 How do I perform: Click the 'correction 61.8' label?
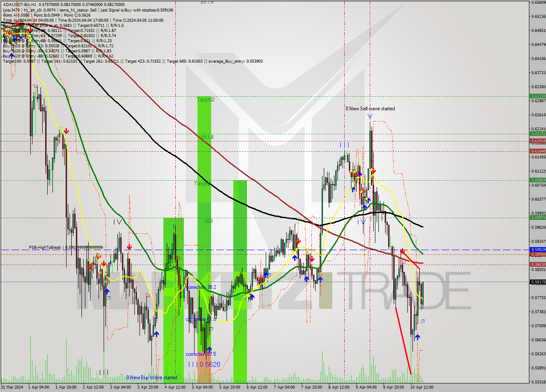point(201,319)
